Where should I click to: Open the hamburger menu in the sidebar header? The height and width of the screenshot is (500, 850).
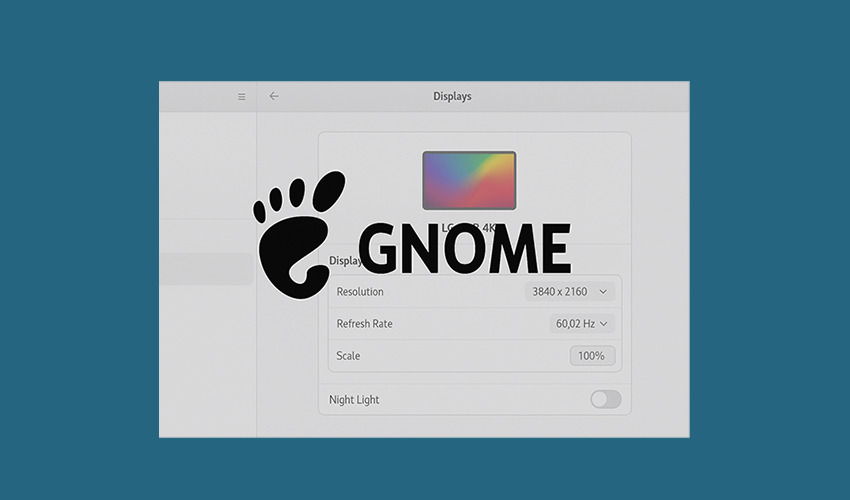[x=241, y=97]
